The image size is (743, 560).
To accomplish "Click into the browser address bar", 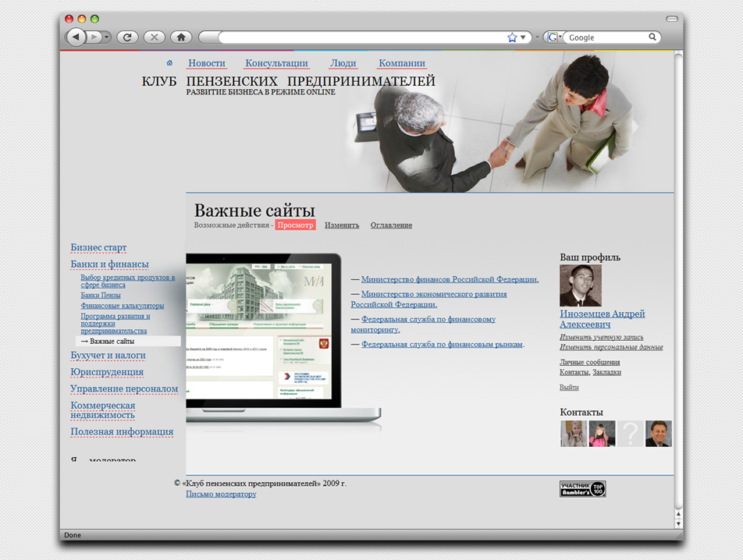I will (x=359, y=37).
